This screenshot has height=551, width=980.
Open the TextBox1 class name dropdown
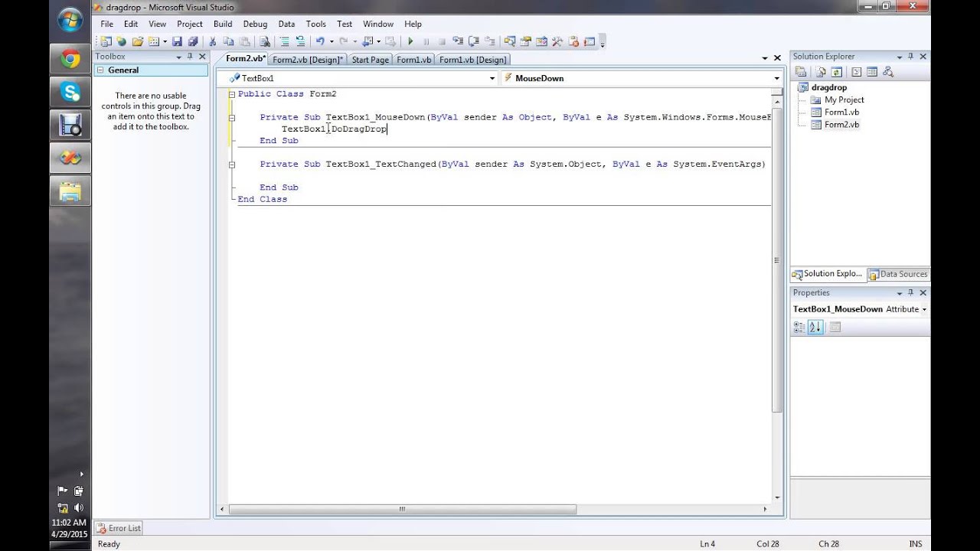[x=492, y=78]
